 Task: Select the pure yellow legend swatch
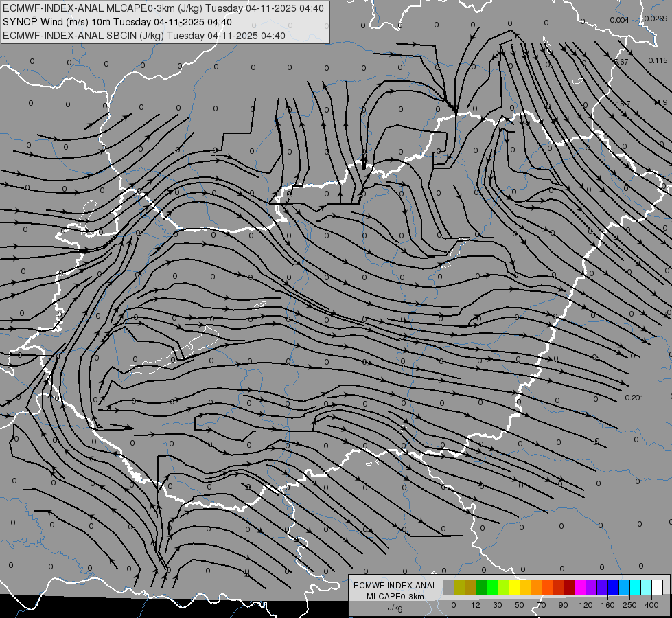point(515,588)
